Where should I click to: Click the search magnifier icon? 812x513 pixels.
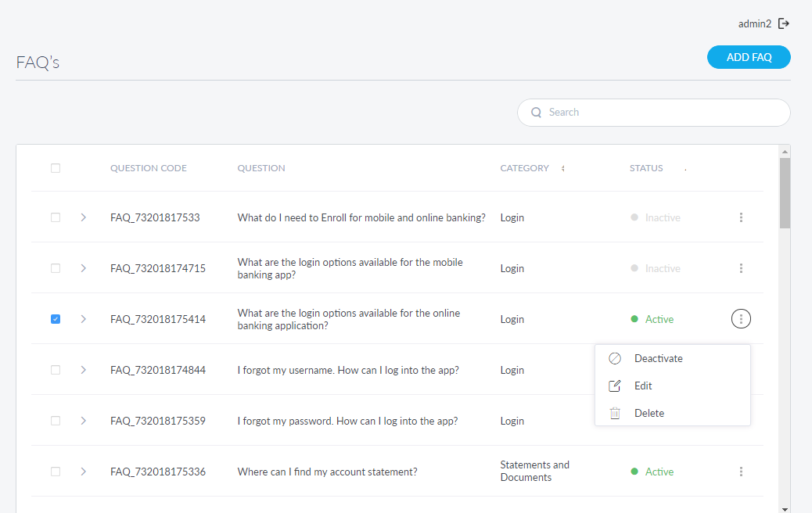point(537,113)
